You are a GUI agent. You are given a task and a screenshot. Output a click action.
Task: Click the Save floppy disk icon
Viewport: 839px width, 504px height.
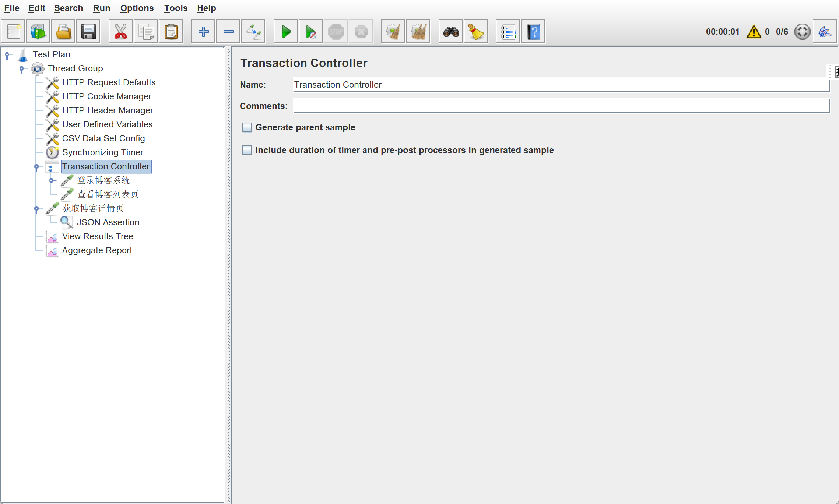pos(88,32)
